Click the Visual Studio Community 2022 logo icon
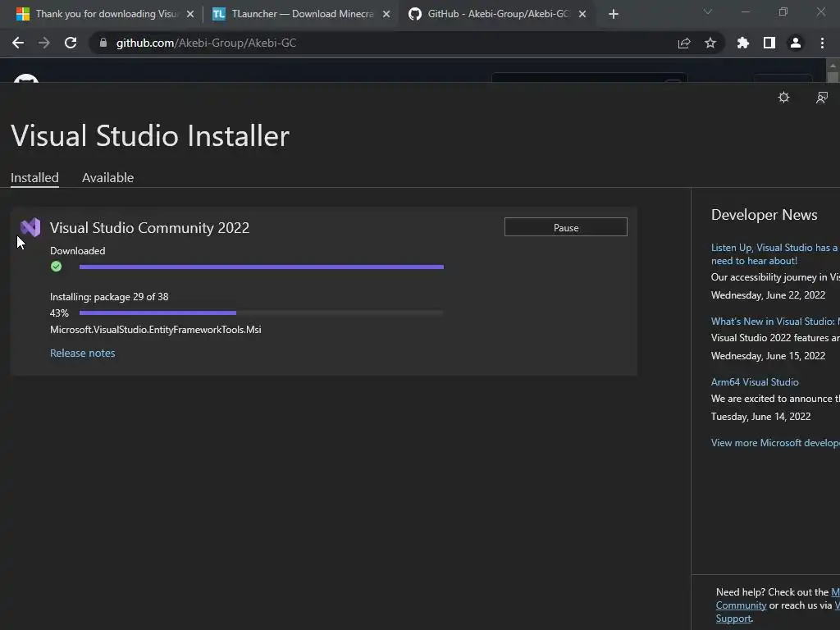The width and height of the screenshot is (840, 630). click(x=30, y=228)
